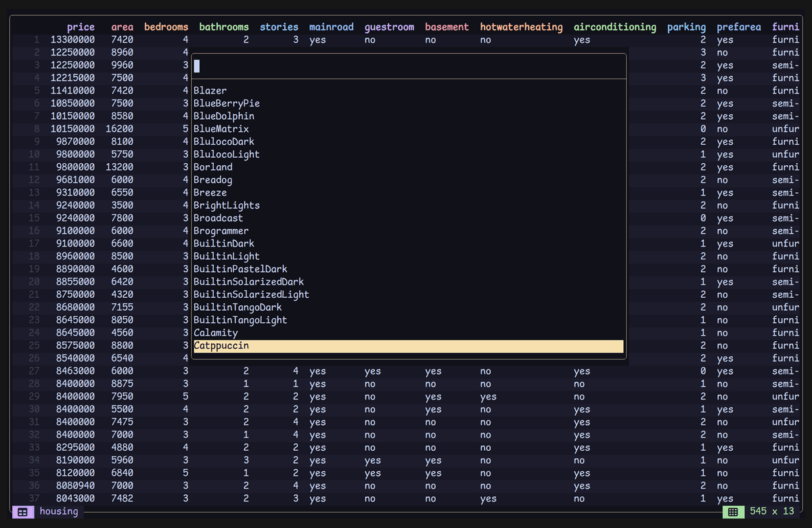Click the bathrooms column header
Image resolution: width=812 pixels, height=528 pixels.
pyautogui.click(x=224, y=27)
